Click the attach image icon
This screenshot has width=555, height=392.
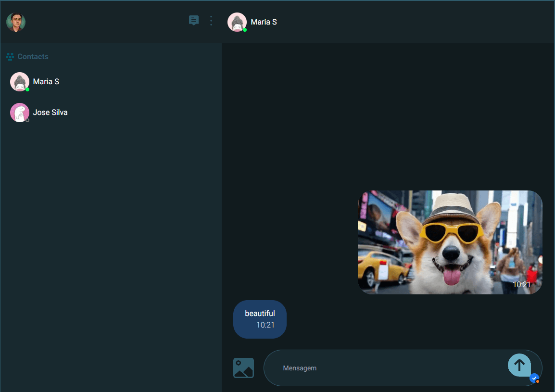(243, 367)
